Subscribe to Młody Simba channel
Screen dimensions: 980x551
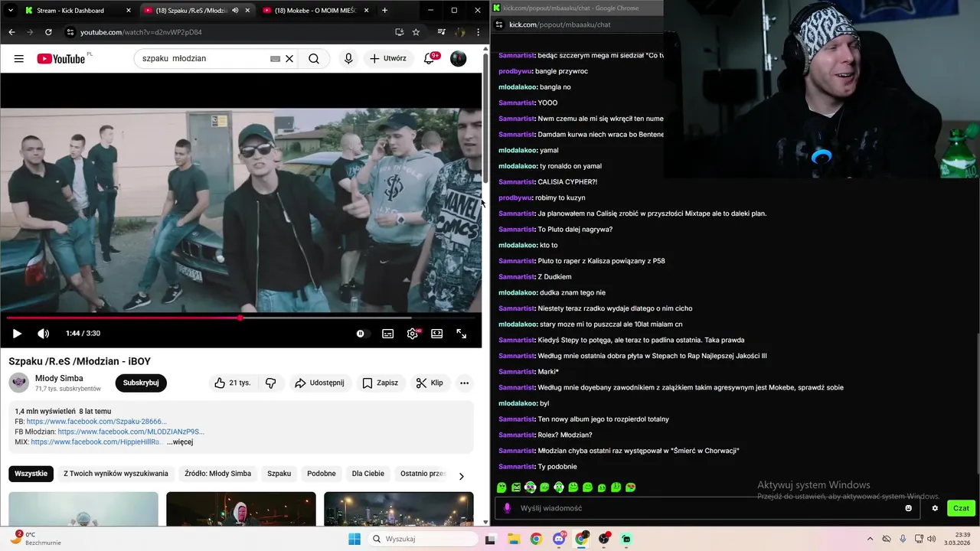pos(141,383)
